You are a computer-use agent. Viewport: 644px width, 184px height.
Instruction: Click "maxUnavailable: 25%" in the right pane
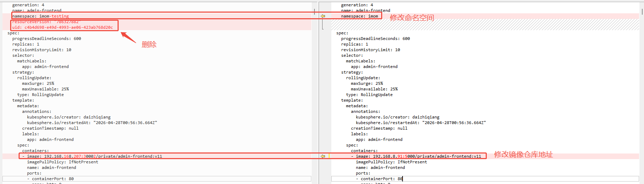tap(374, 89)
